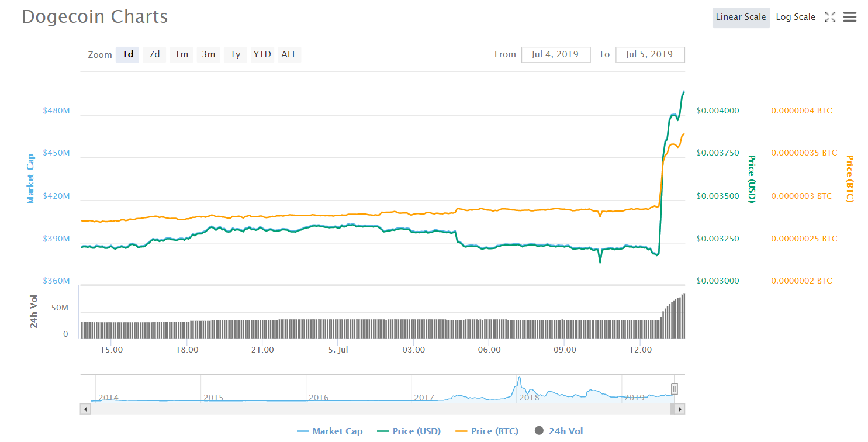This screenshot has width=868, height=442.
Task: Click the navigator horizontal scrollbar track
Action: pyautogui.click(x=382, y=409)
